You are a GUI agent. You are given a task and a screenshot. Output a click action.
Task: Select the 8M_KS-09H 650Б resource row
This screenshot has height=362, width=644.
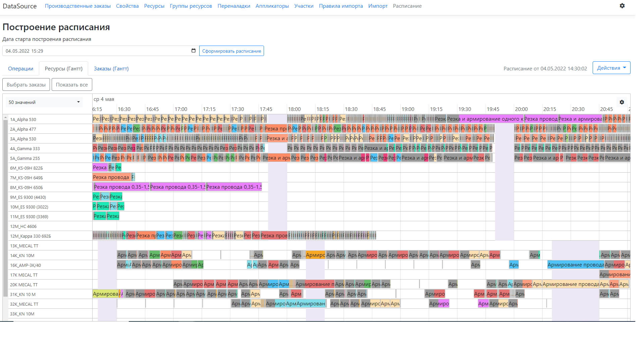[x=26, y=188]
